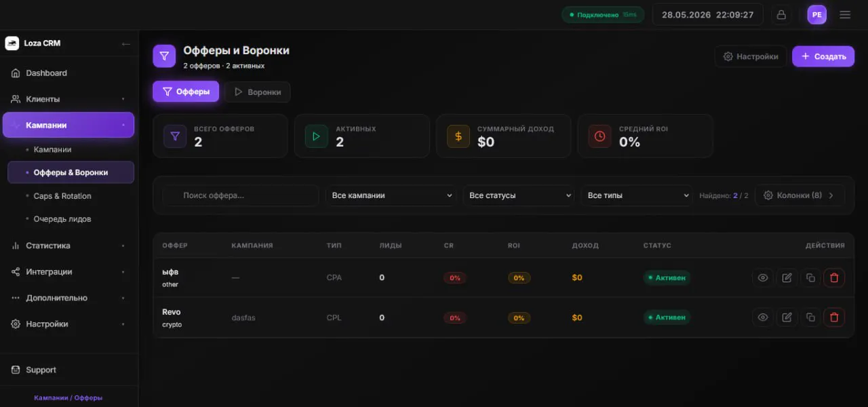Click the Loza CRM logo icon
This screenshot has height=407, width=868.
(x=12, y=43)
